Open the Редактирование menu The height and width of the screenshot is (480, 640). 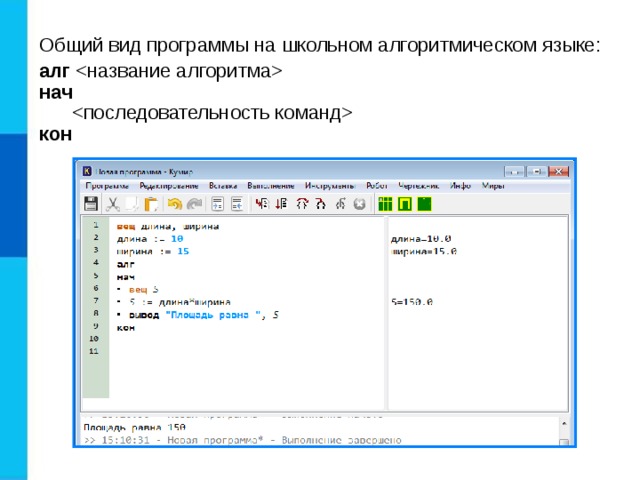(169, 186)
